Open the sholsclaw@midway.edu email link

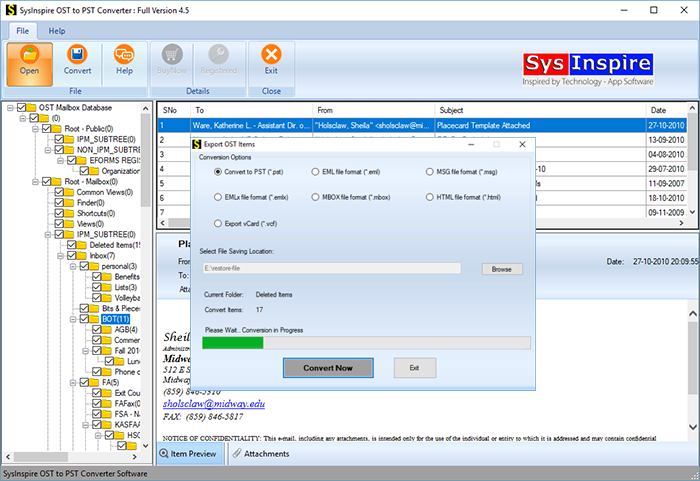(x=214, y=404)
